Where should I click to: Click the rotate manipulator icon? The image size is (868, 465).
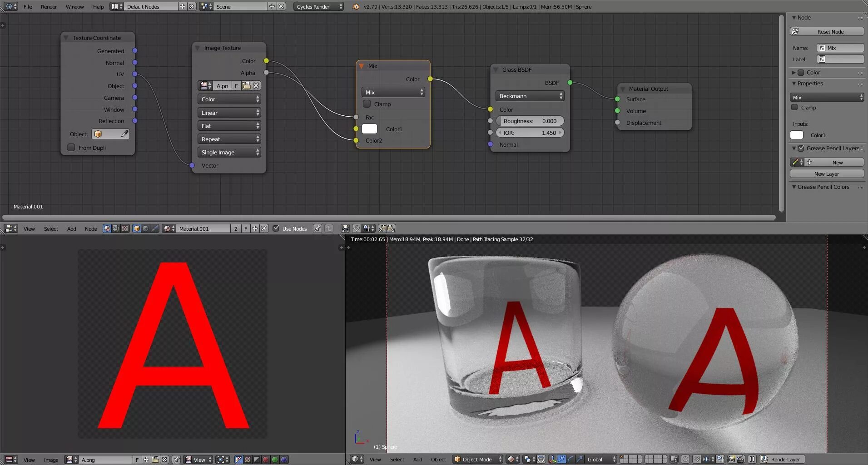570,459
